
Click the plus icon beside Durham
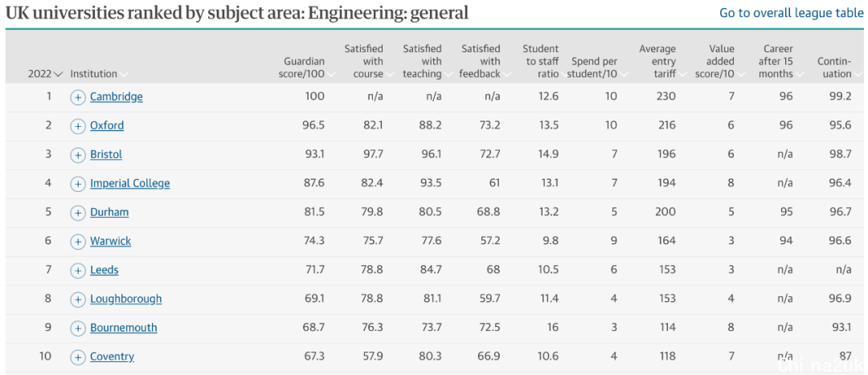click(78, 213)
